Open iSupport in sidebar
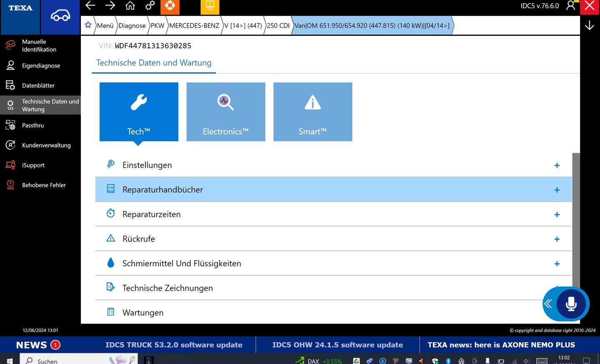 (40, 165)
